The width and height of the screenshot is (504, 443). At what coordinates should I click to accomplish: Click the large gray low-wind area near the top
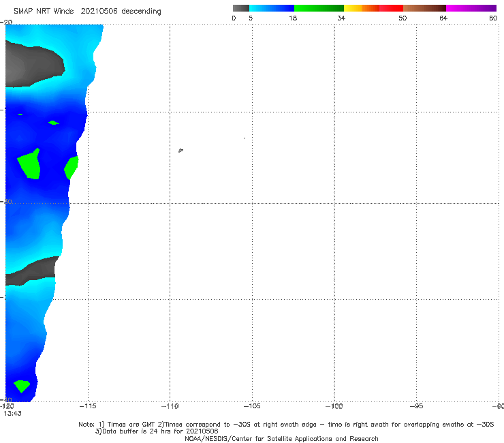coord(32,66)
